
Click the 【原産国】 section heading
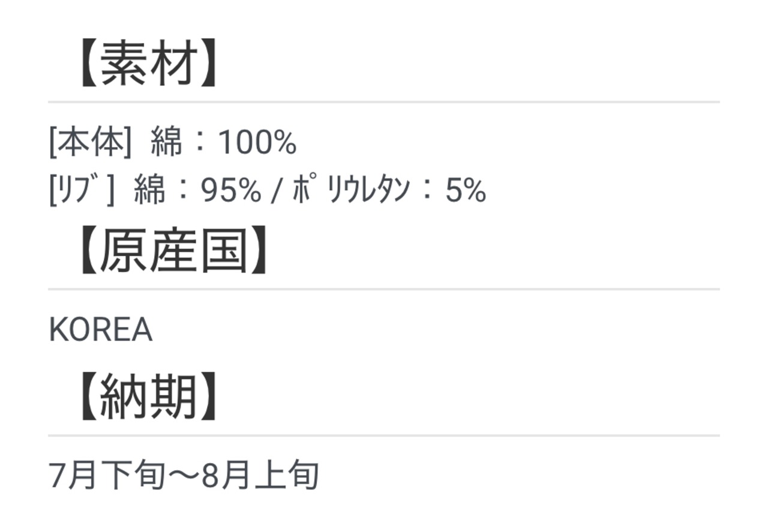172,252
